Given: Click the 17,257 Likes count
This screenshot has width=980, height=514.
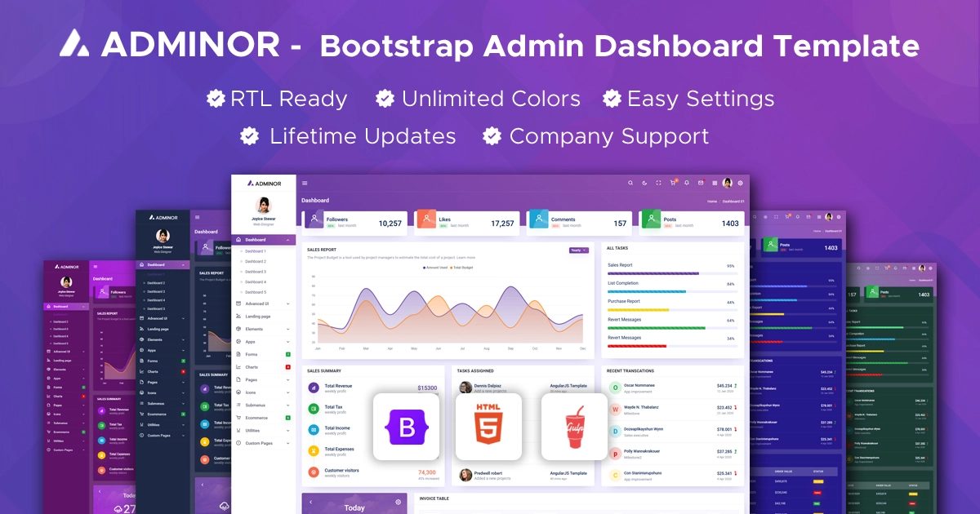Looking at the screenshot, I should point(502,223).
